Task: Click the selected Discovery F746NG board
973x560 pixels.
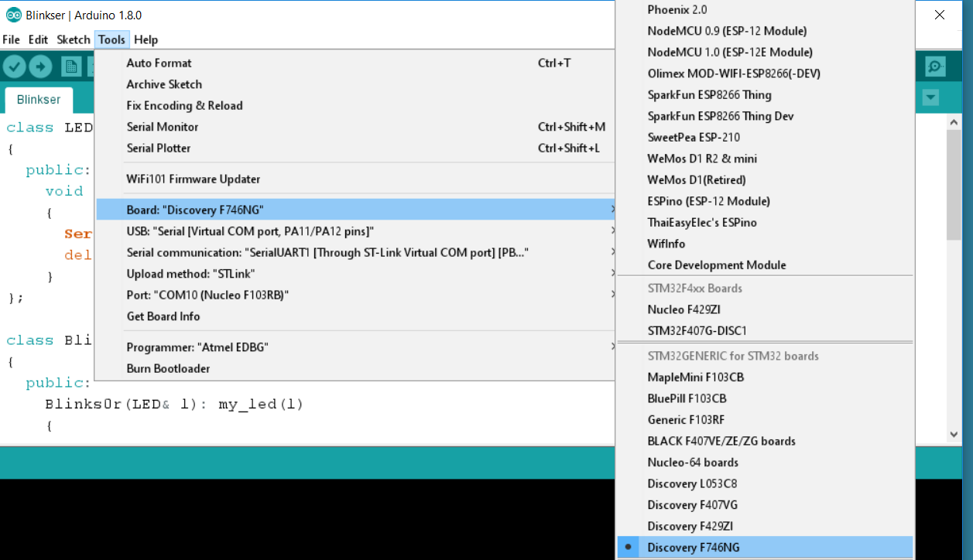Action: 765,548
